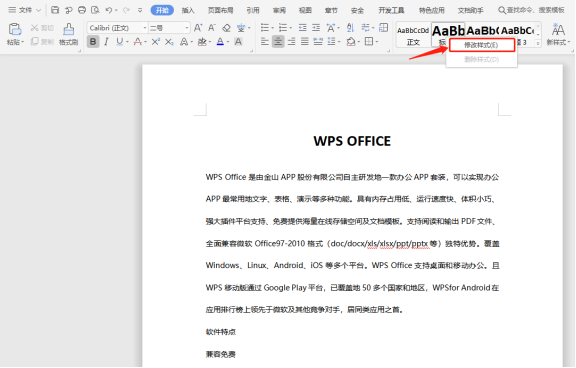Toggle Superscript formatting
This screenshot has height=368, width=576.
coord(155,42)
